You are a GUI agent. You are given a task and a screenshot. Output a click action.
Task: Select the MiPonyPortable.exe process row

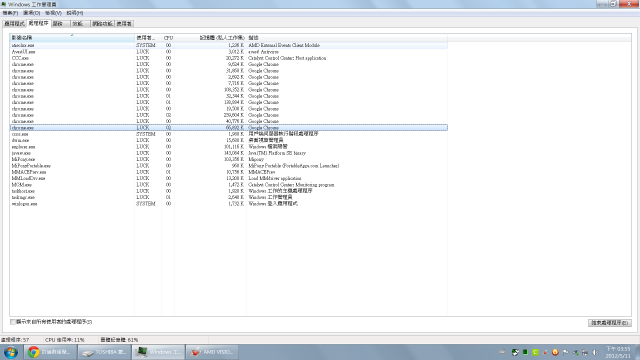229,166
